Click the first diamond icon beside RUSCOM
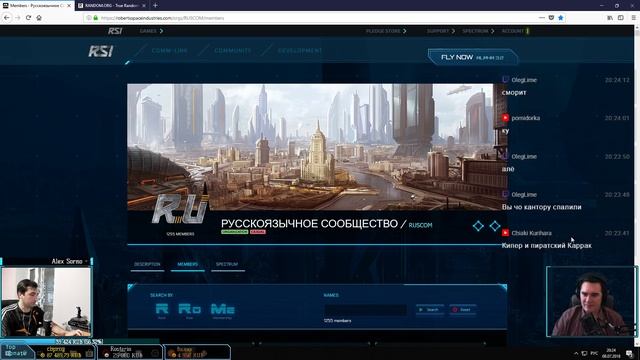The image size is (640, 360). [478, 226]
